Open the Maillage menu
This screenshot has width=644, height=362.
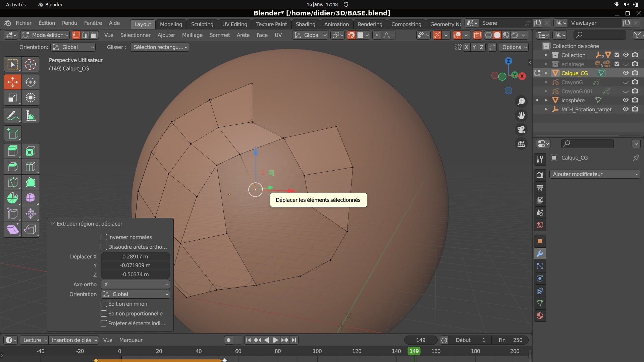(192, 35)
